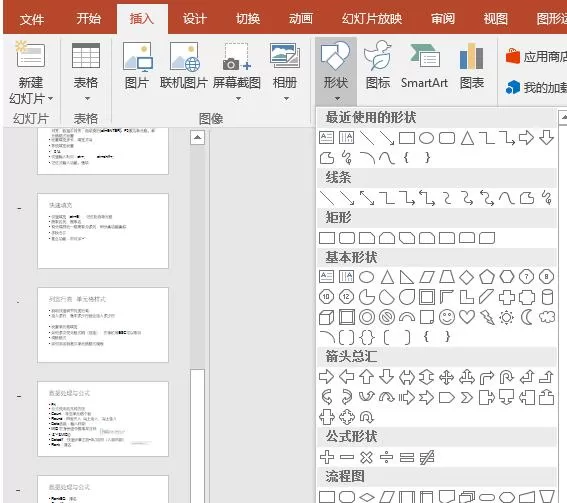The height and width of the screenshot is (503, 567).
Task: Open 我的加载项 add-ins
Action: (x=536, y=87)
